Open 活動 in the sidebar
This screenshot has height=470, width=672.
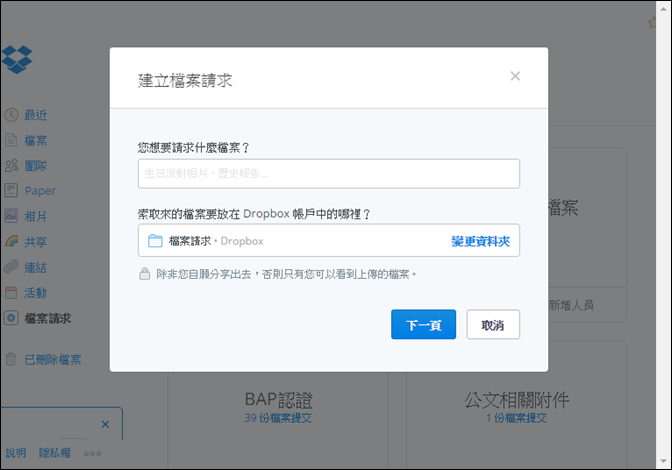point(36,293)
